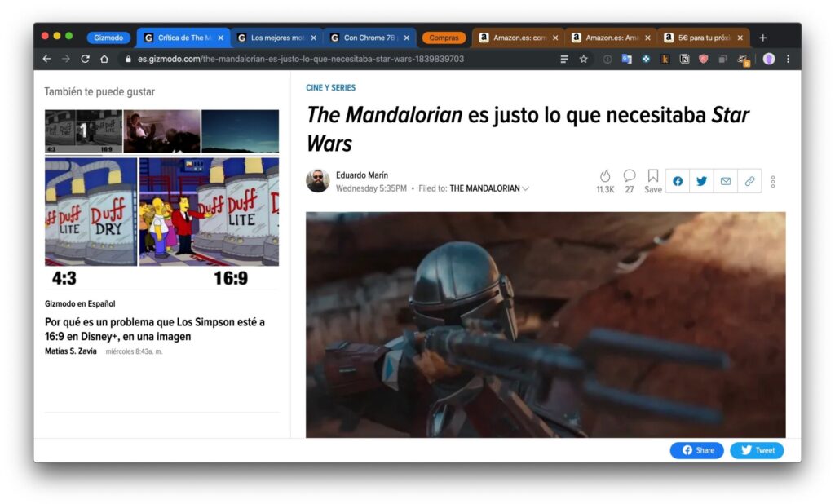Switch to the Los mejores tab
This screenshot has height=504, width=835.
[x=272, y=38]
